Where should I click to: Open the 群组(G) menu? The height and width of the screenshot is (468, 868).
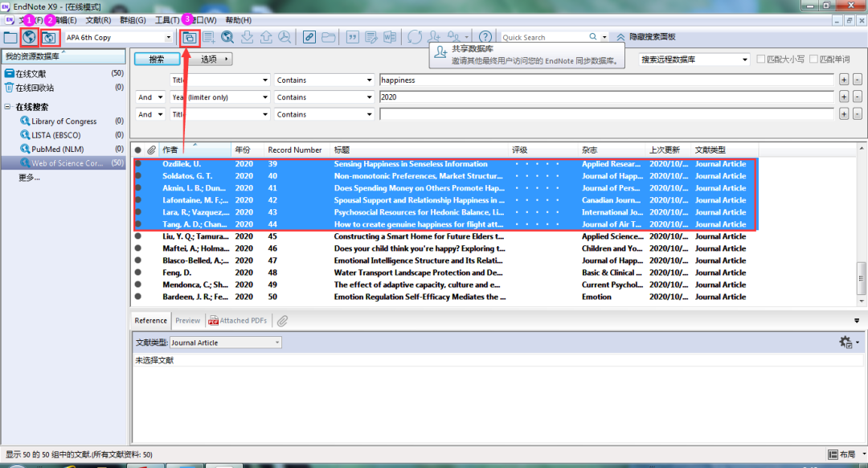point(133,20)
